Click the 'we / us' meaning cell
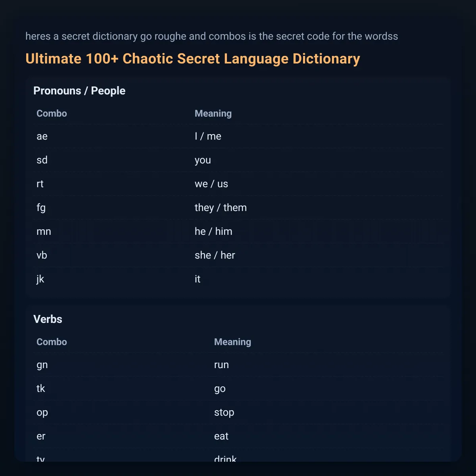Viewport: 476px width, 476px height. [x=211, y=184]
